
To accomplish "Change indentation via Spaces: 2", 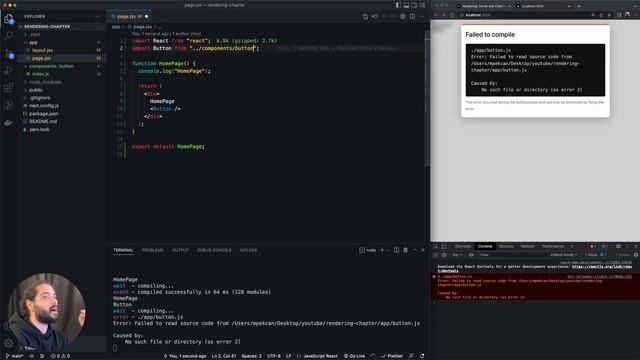I will pos(251,356).
